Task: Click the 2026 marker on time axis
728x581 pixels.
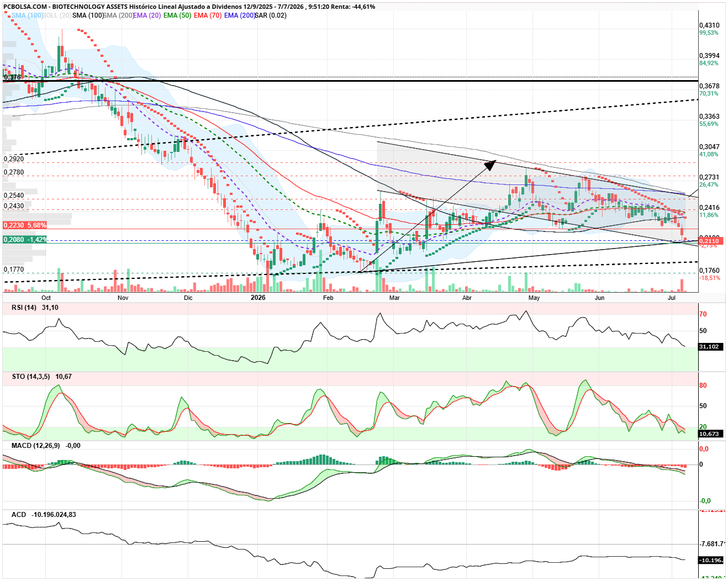Action: tap(258, 298)
